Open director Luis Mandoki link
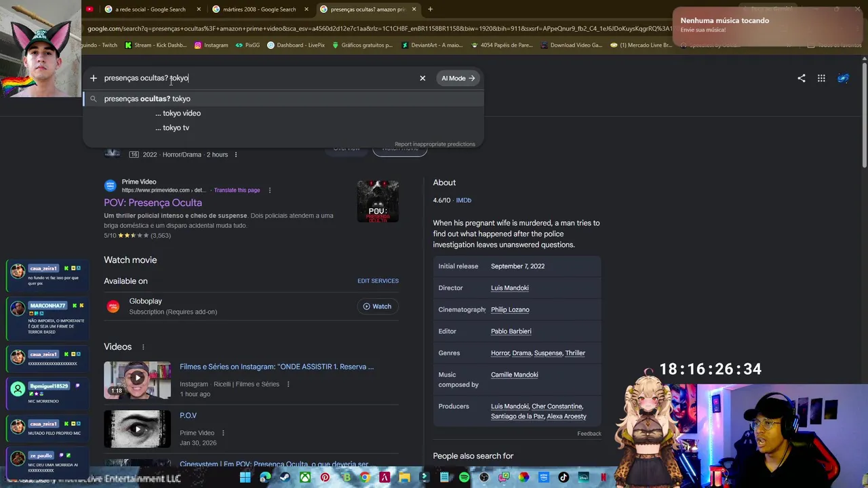The image size is (868, 488). tap(509, 288)
